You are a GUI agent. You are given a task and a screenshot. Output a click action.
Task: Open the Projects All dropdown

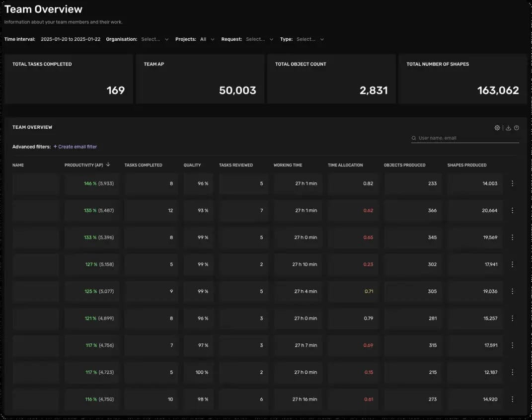(x=207, y=39)
